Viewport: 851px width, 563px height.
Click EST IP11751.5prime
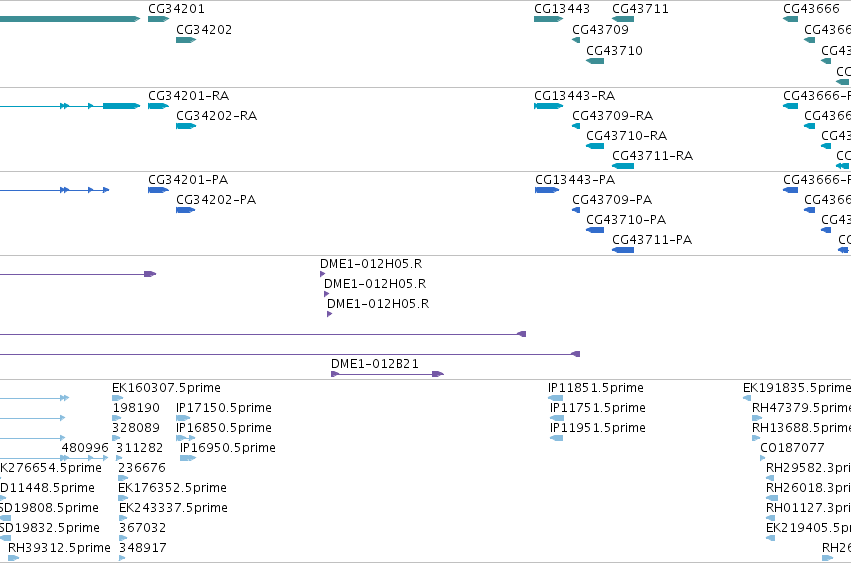(598, 408)
